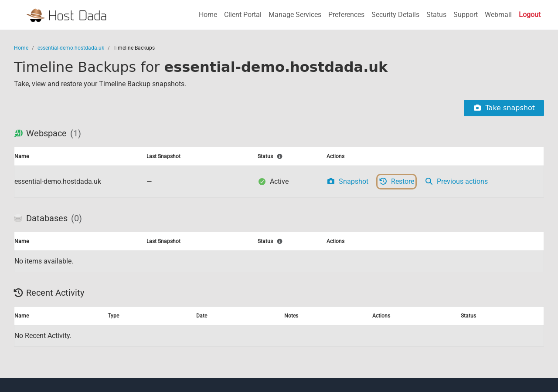Click 'No items available.' in Databases
Screen dimensions: 558x392
tap(44, 261)
